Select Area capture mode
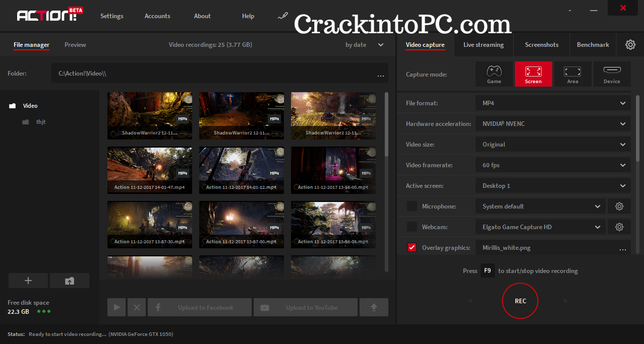The image size is (644, 344). (572, 74)
